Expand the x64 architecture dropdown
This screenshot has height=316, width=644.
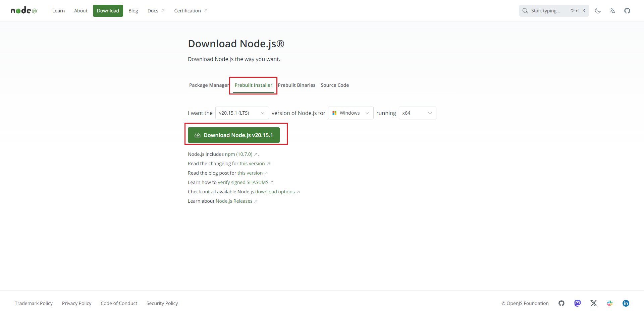click(x=417, y=113)
